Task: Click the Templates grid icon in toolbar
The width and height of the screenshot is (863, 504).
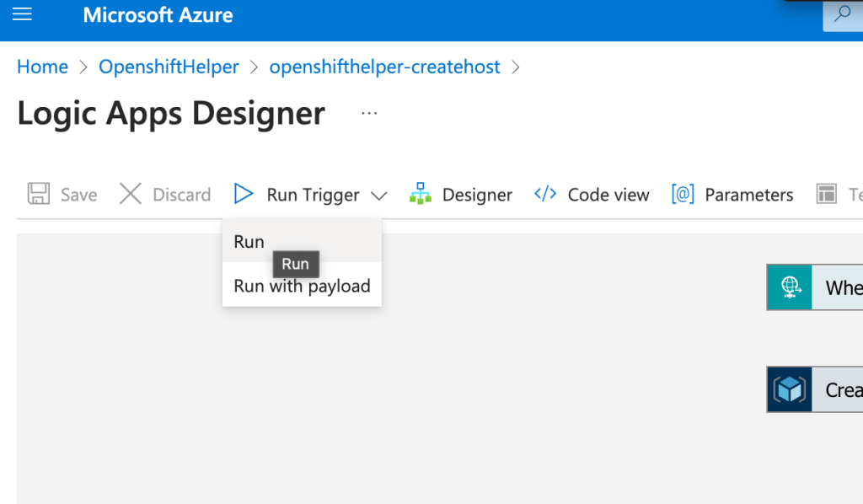Action: [x=827, y=194]
